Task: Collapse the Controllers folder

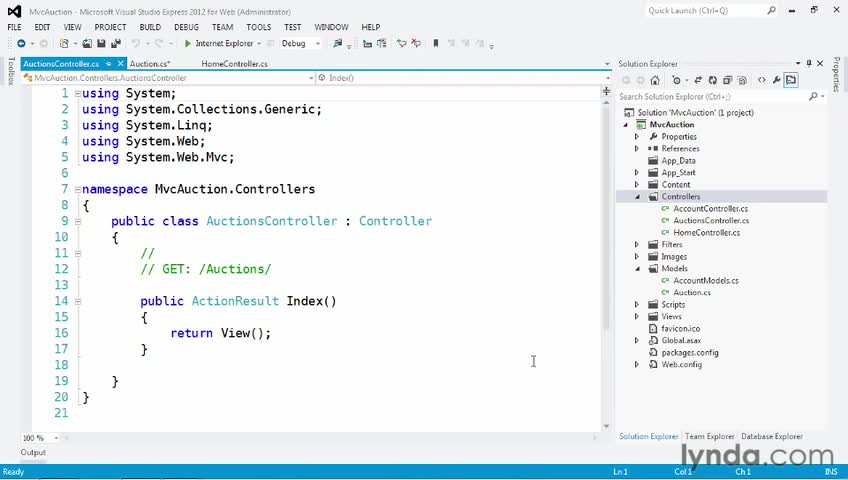Action: pyautogui.click(x=637, y=197)
